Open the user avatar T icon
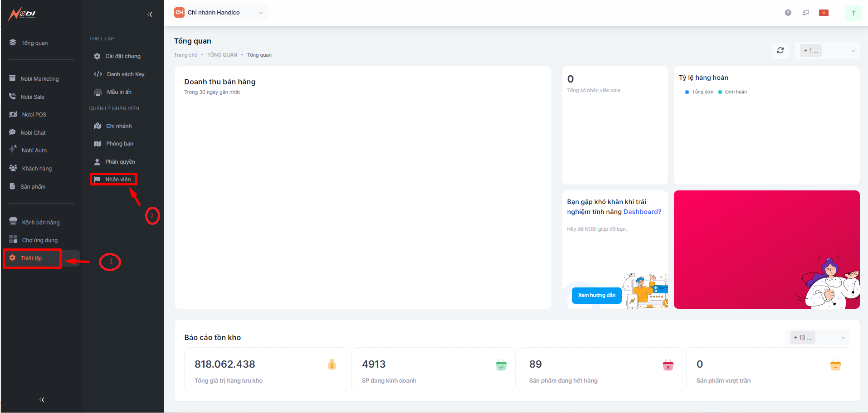This screenshot has width=868, height=413. 853,13
